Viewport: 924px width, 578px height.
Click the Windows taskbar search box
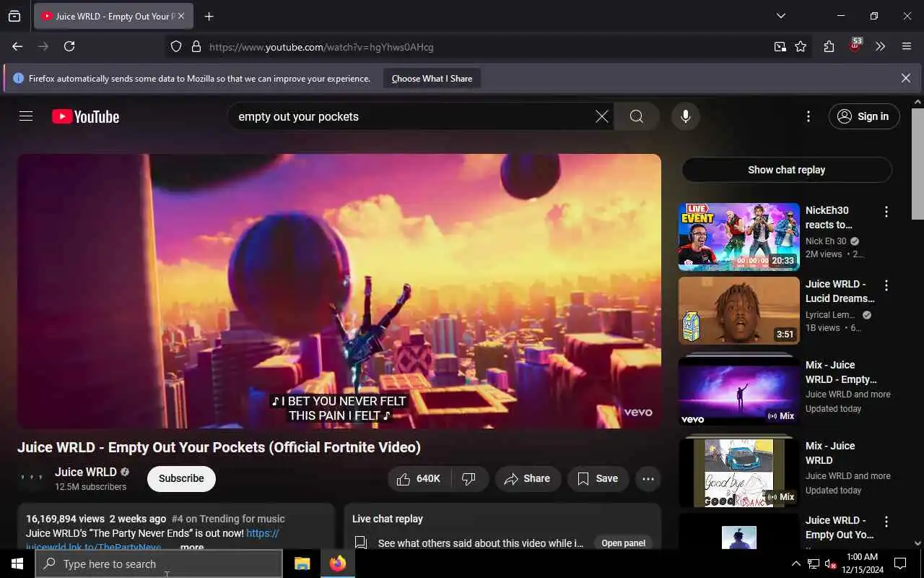159,564
